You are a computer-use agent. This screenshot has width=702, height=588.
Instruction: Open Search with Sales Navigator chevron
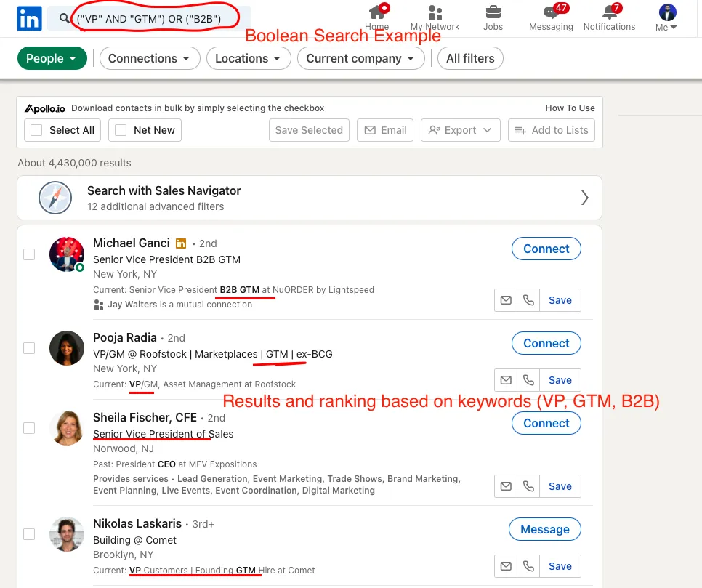pyautogui.click(x=584, y=198)
